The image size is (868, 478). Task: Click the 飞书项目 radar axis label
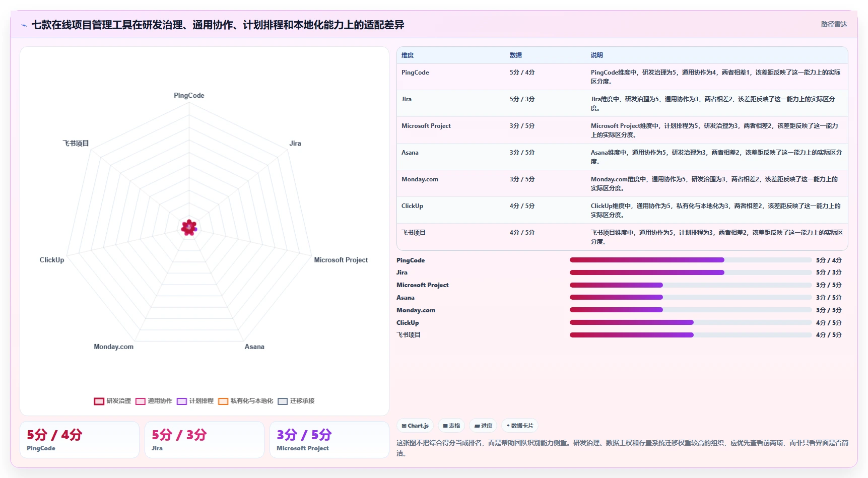tap(76, 144)
